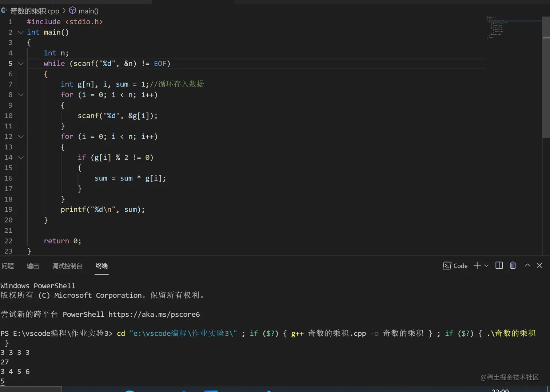550x392 pixels.
Task: Click the terminal output '27'
Action: (5, 362)
